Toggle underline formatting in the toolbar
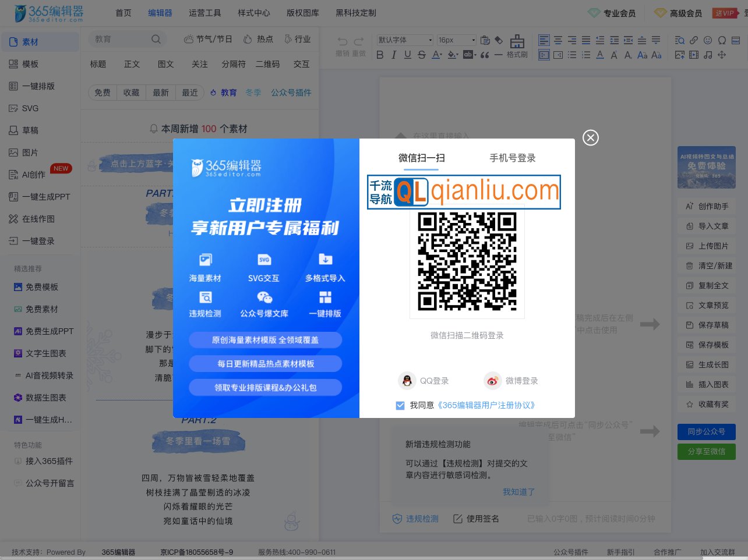This screenshot has height=560, width=748. 408,54
